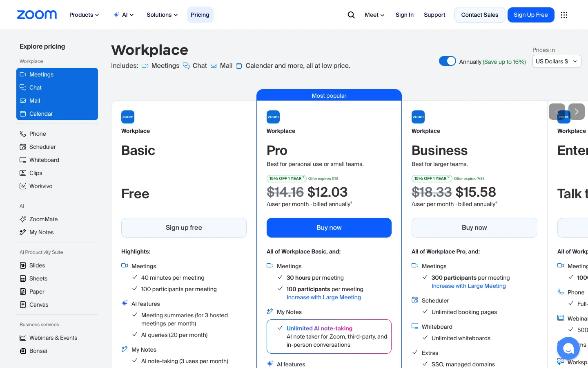
Task: Click the Sign Up Free button
Action: pos(531,15)
